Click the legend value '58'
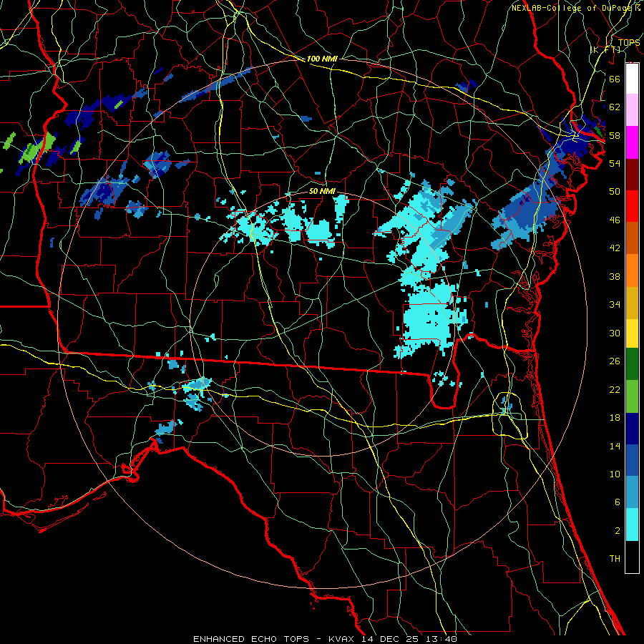This screenshot has width=644, height=644. pyautogui.click(x=615, y=135)
